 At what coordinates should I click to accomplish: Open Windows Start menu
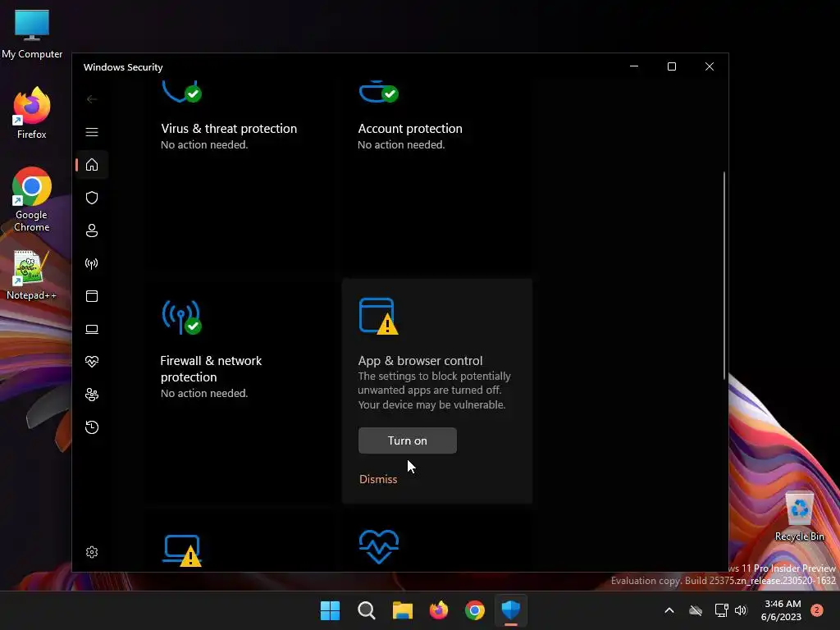coord(330,610)
